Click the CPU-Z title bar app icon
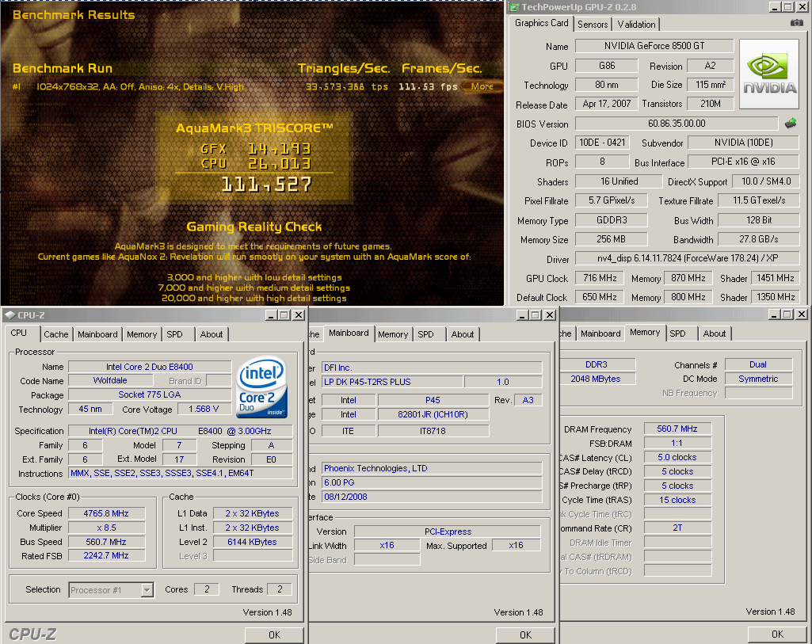 pyautogui.click(x=10, y=314)
